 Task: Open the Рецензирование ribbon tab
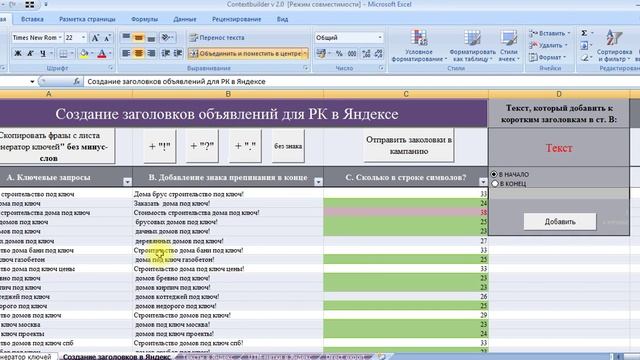[x=236, y=19]
